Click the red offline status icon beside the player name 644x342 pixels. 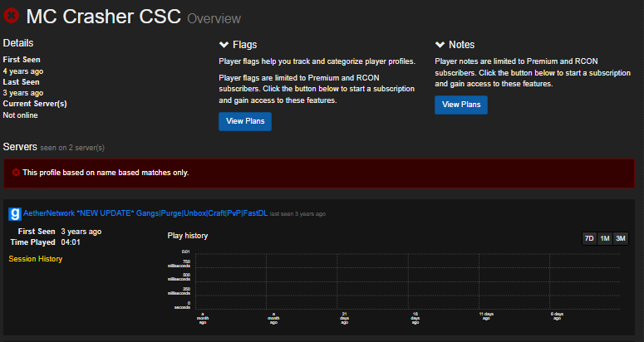(12, 16)
